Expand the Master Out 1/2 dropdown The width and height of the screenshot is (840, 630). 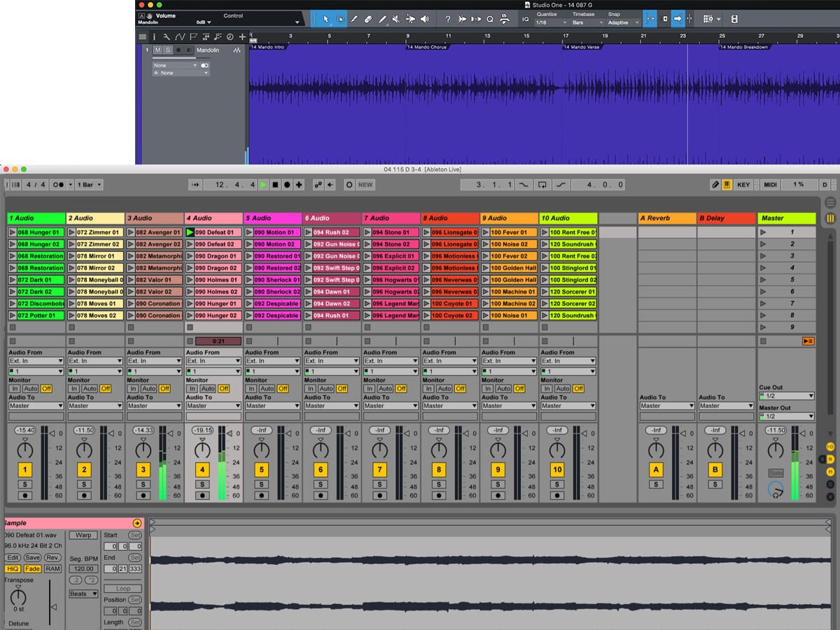coord(787,416)
